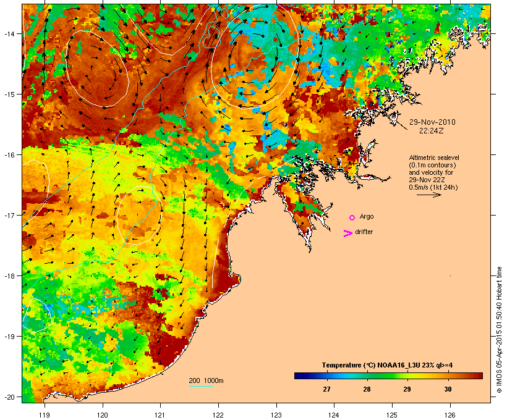Click the longitude axis label '122'
This screenshot has height=420, width=507.
tap(218, 414)
